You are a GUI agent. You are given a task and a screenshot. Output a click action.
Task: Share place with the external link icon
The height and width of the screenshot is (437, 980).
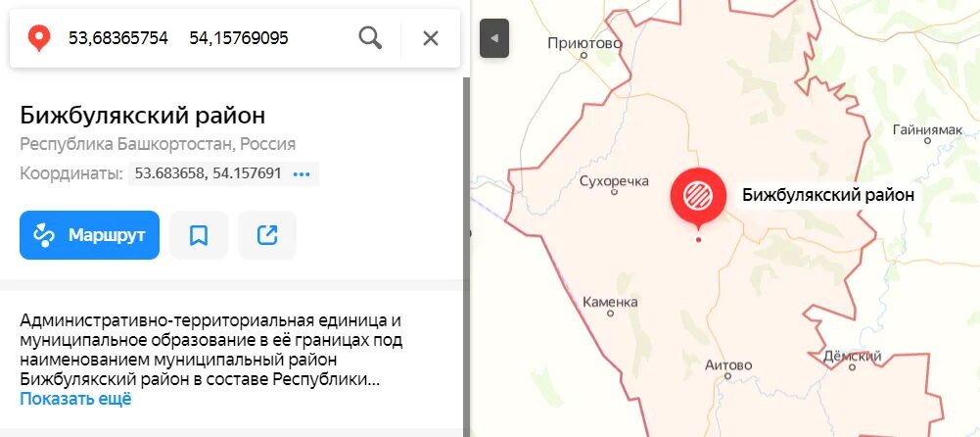(x=267, y=235)
